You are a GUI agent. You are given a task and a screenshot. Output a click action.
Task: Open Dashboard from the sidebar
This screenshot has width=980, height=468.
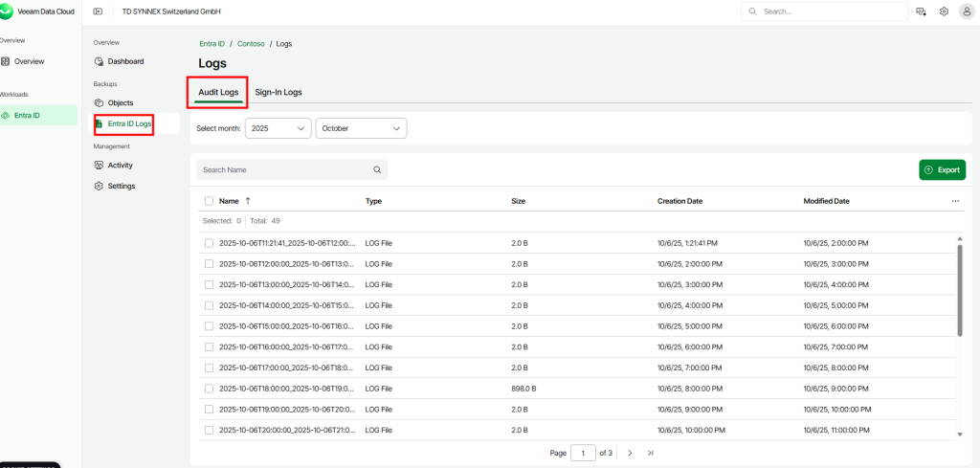click(124, 61)
